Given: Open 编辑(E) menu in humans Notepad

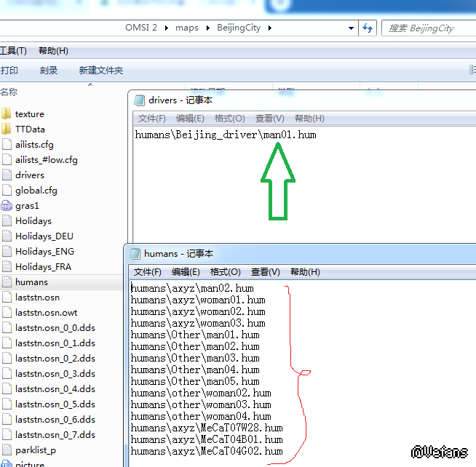Looking at the screenshot, I should 186,272.
